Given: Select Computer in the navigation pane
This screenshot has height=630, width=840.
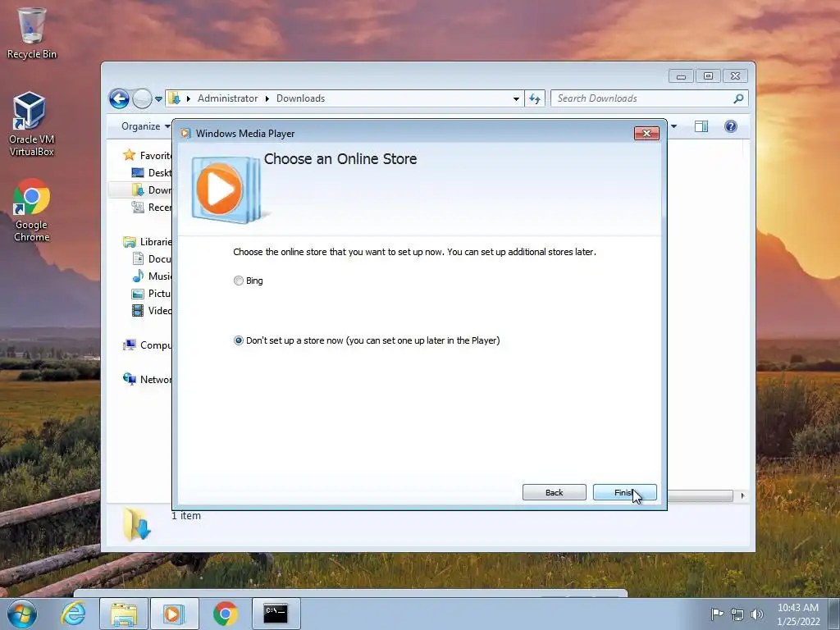Looking at the screenshot, I should pos(148,345).
